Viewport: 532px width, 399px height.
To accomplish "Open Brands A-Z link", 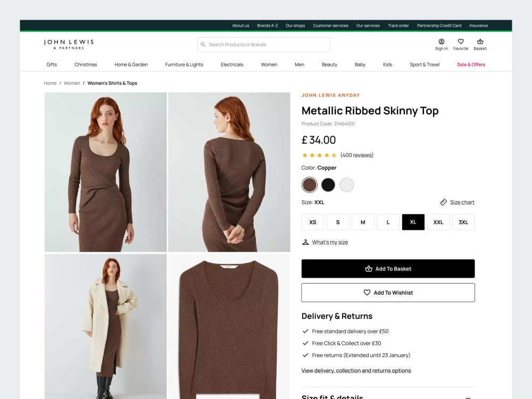I will pyautogui.click(x=268, y=26).
